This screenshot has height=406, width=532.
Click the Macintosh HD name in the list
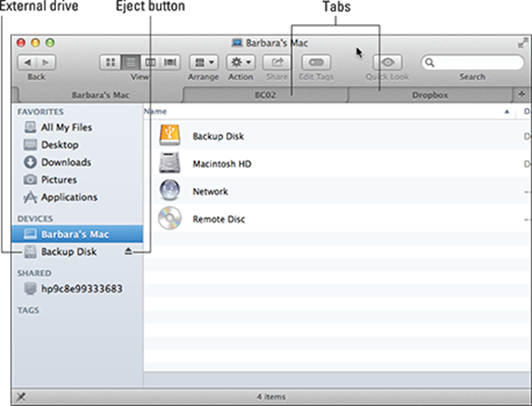point(222,164)
